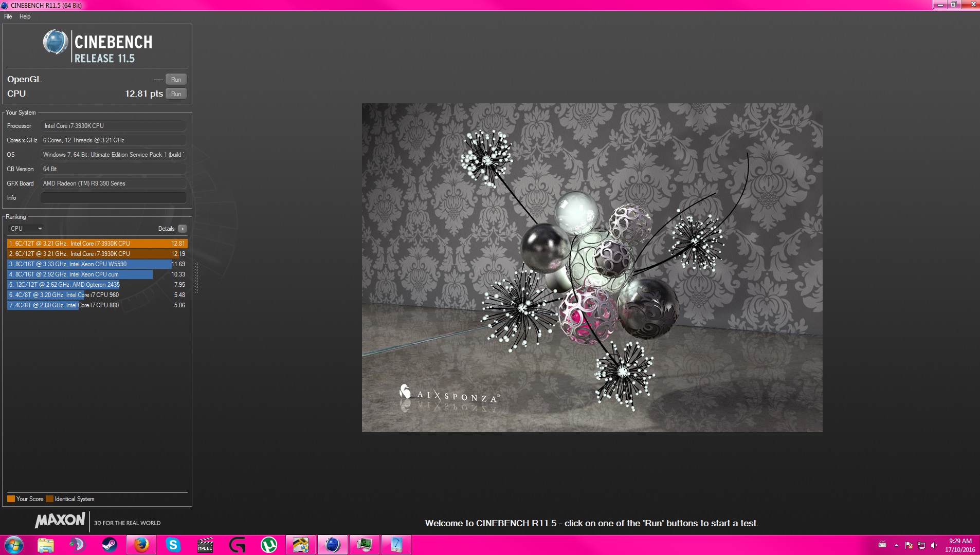980x555 pixels.
Task: Select the Core i7 CPU 860 ranking row
Action: (x=97, y=305)
